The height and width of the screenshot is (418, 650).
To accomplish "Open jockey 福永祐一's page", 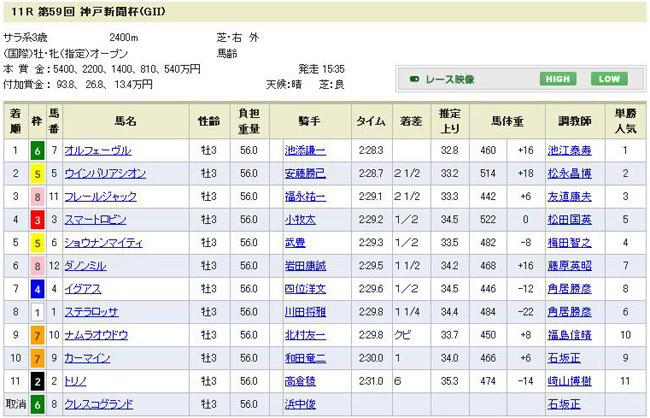I will pyautogui.click(x=305, y=196).
